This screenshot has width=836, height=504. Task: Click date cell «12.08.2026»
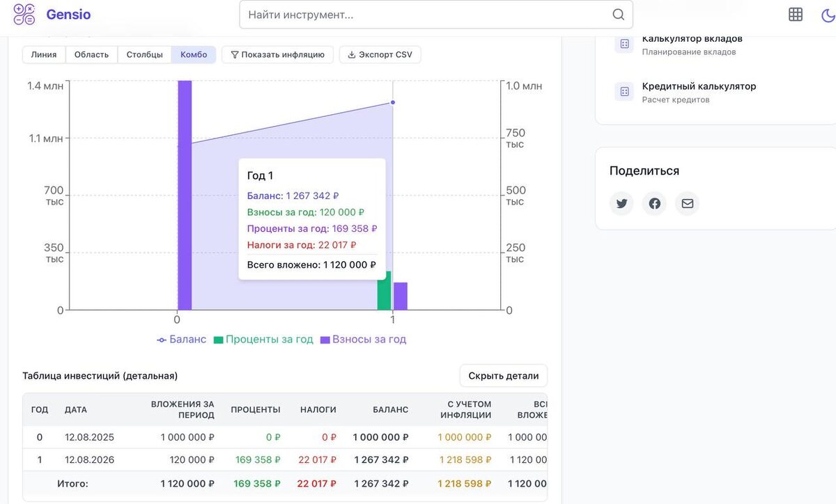(x=89, y=459)
